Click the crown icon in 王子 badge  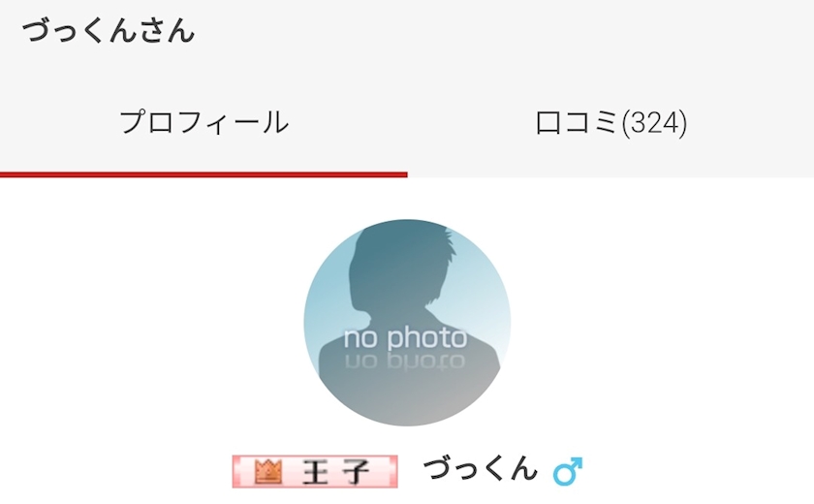click(x=269, y=471)
